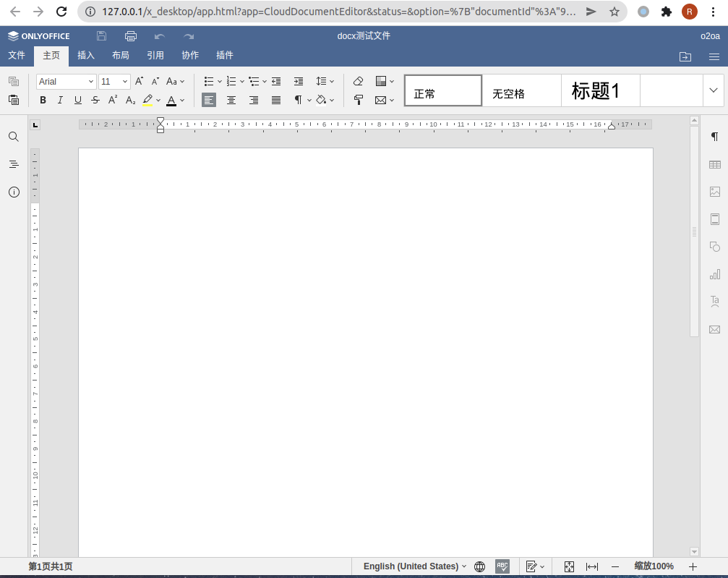The height and width of the screenshot is (578, 728).
Task: Click the yellow highlight color button
Action: pos(147,101)
